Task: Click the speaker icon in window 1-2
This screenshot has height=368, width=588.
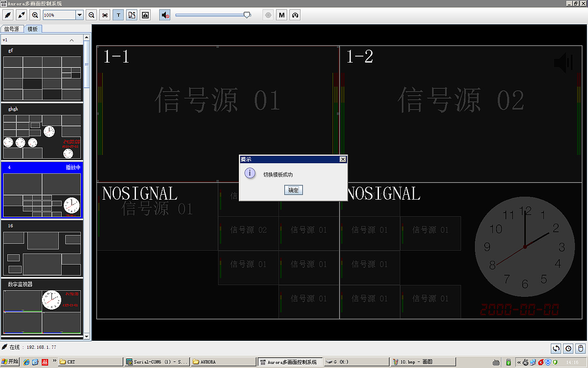Action: (x=563, y=63)
